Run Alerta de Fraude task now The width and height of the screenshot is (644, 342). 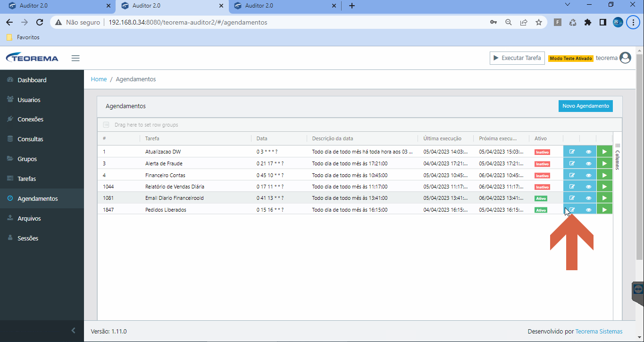pos(604,163)
